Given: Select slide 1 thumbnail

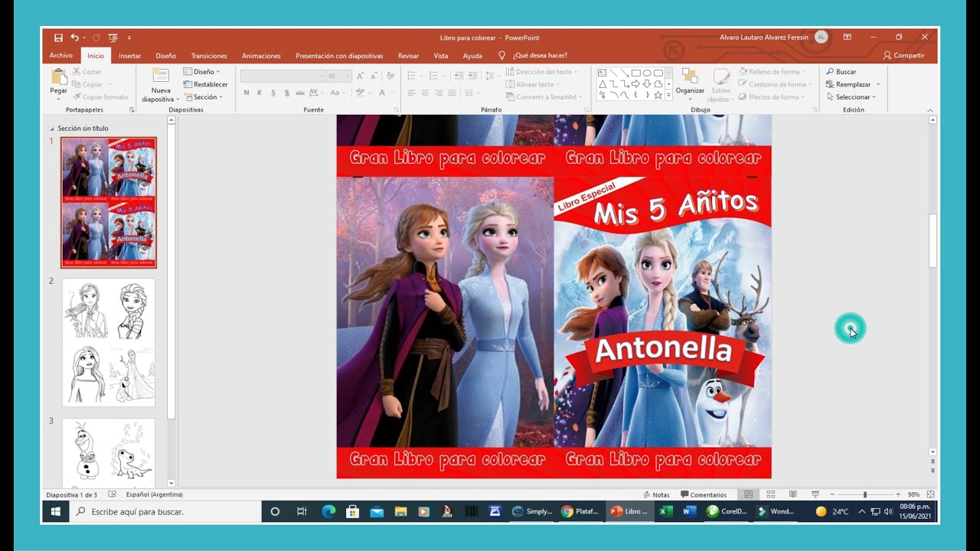Looking at the screenshot, I should (x=109, y=203).
